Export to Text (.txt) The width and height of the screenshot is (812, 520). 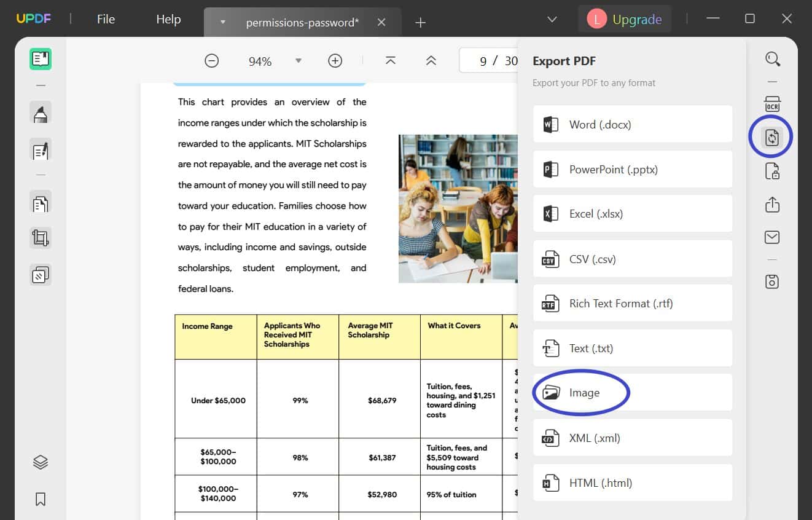[633, 348]
